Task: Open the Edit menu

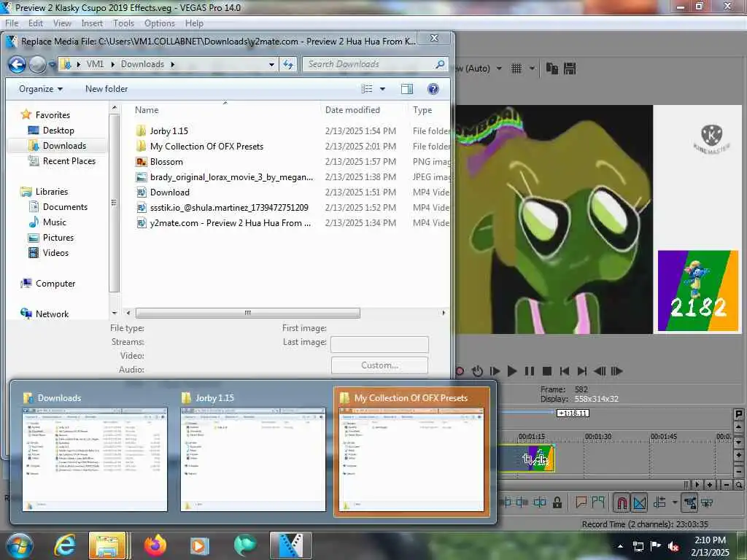Action: pos(35,23)
